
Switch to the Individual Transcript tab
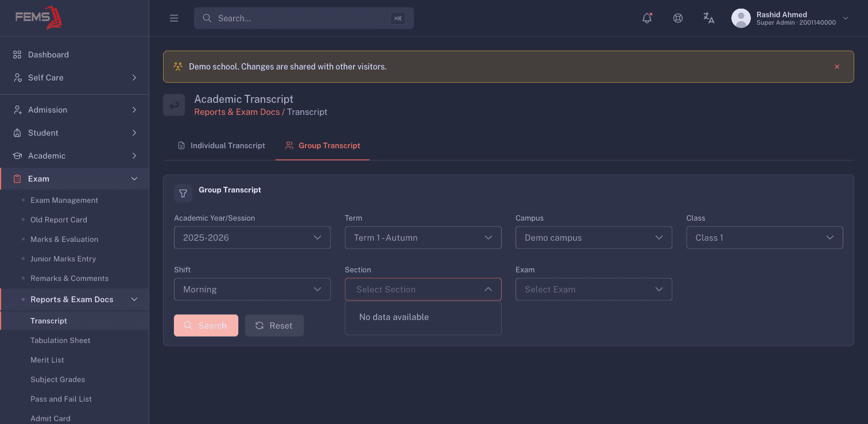(222, 146)
